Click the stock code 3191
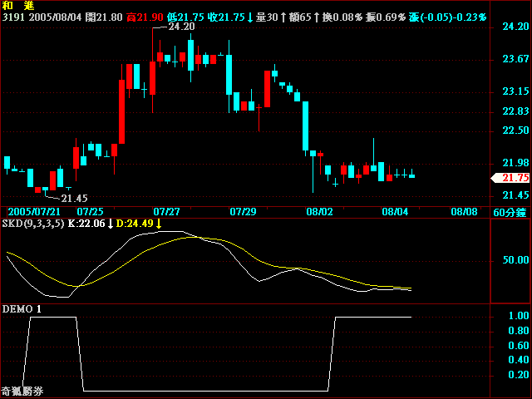The width and height of the screenshot is (532, 399). (13, 17)
